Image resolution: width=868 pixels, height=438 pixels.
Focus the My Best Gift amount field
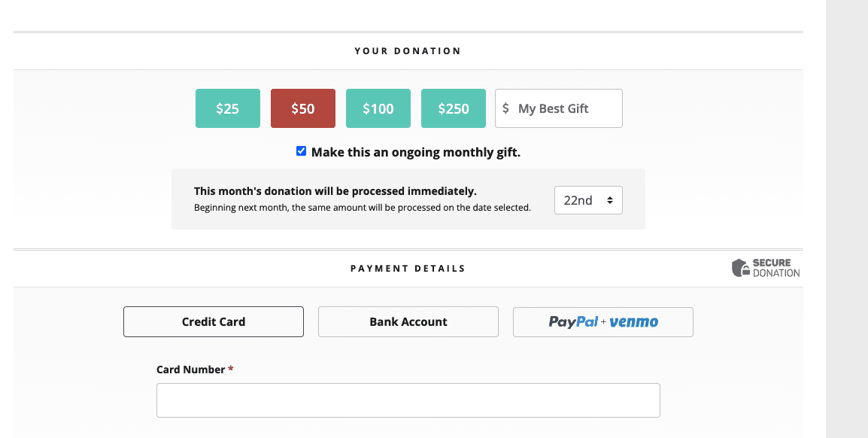point(564,108)
